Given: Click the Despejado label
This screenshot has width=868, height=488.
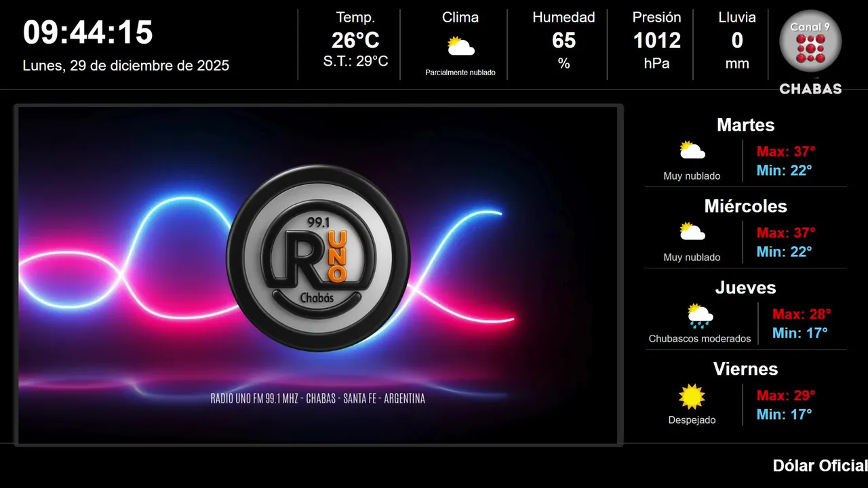Looking at the screenshot, I should click(x=692, y=420).
